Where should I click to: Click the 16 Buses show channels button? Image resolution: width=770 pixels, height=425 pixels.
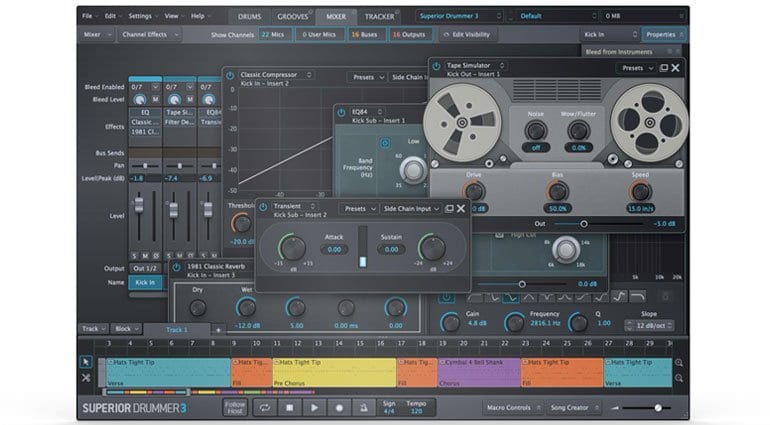[364, 35]
